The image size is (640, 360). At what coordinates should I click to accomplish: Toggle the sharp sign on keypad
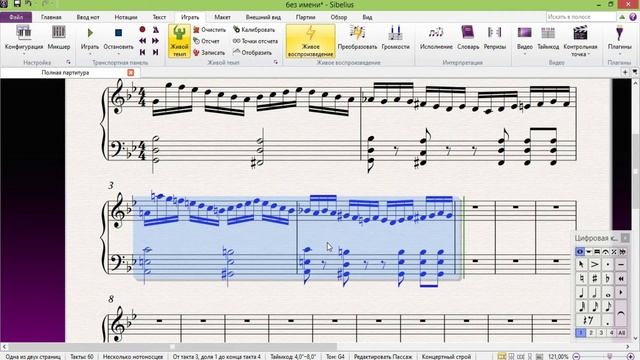[595, 278]
